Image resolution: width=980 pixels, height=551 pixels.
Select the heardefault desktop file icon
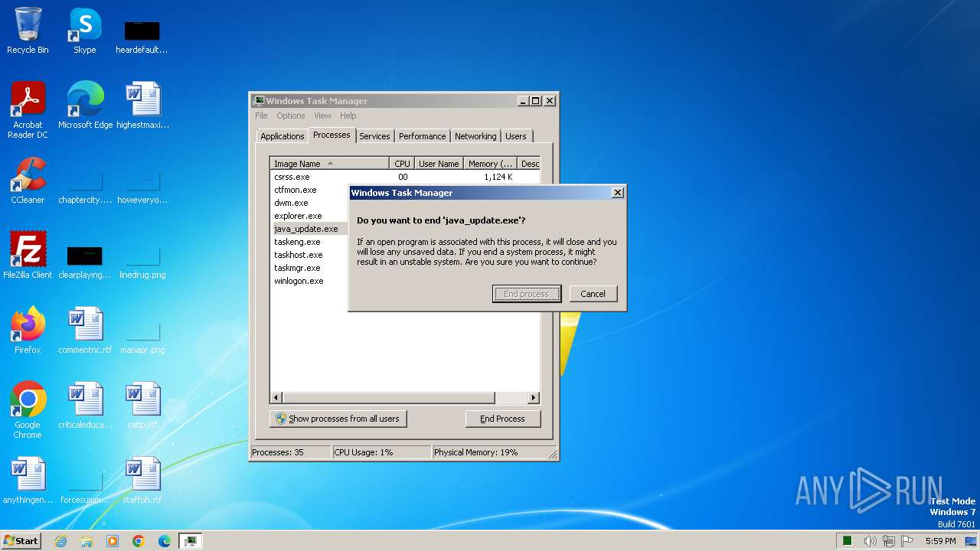(x=142, y=37)
